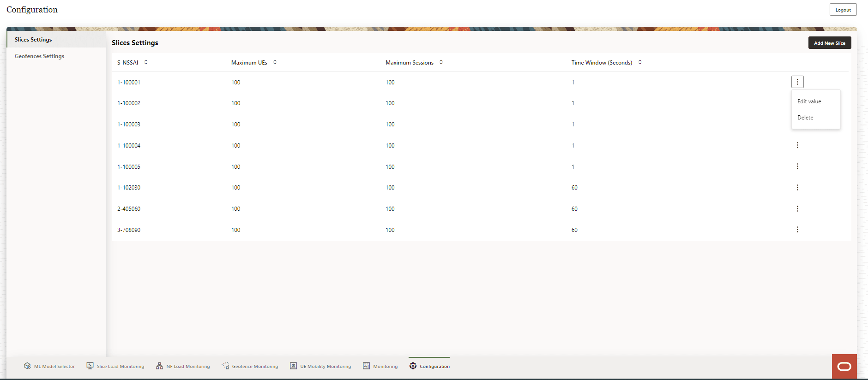
Task: Sort table by Time Window (Seconds)
Action: pyautogui.click(x=640, y=62)
